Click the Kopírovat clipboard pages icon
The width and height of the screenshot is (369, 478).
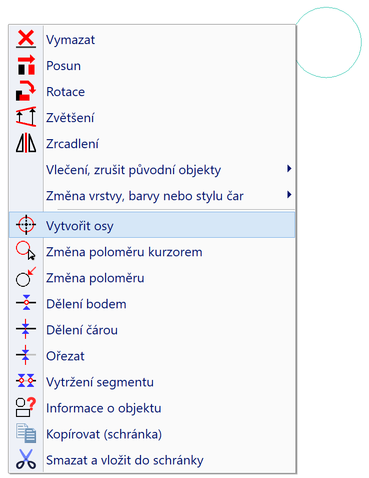tap(26, 433)
